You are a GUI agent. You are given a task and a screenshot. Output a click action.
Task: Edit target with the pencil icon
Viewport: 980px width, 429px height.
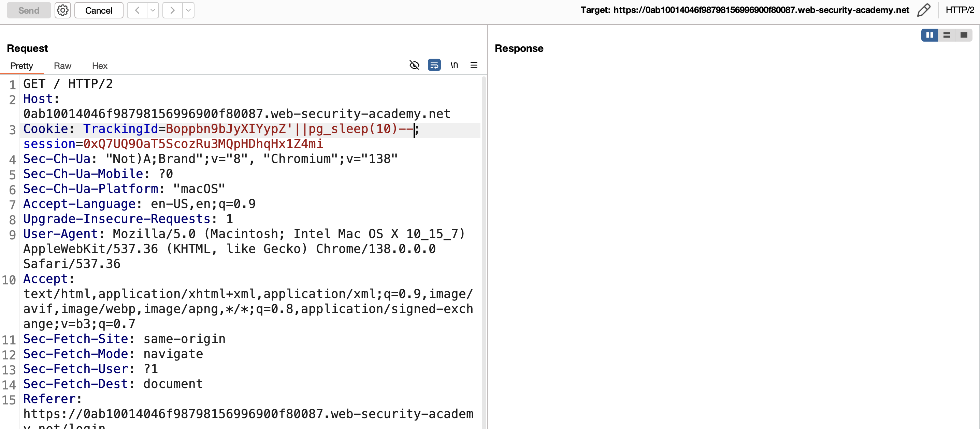click(x=924, y=10)
